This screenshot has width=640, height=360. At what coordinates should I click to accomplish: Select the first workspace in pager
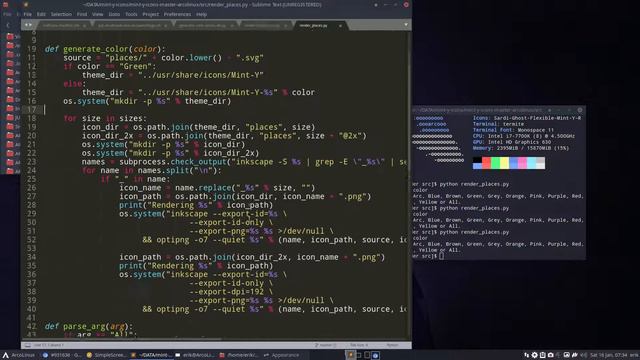(350, 355)
